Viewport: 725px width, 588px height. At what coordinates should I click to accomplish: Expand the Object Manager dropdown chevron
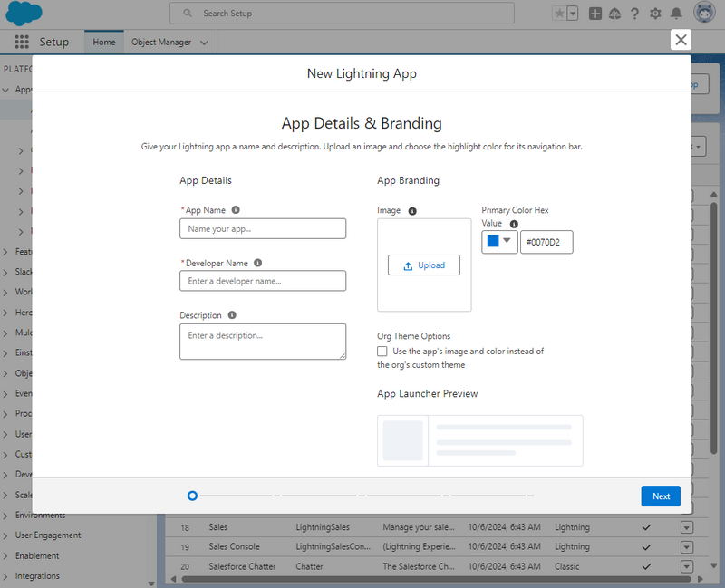coord(204,43)
